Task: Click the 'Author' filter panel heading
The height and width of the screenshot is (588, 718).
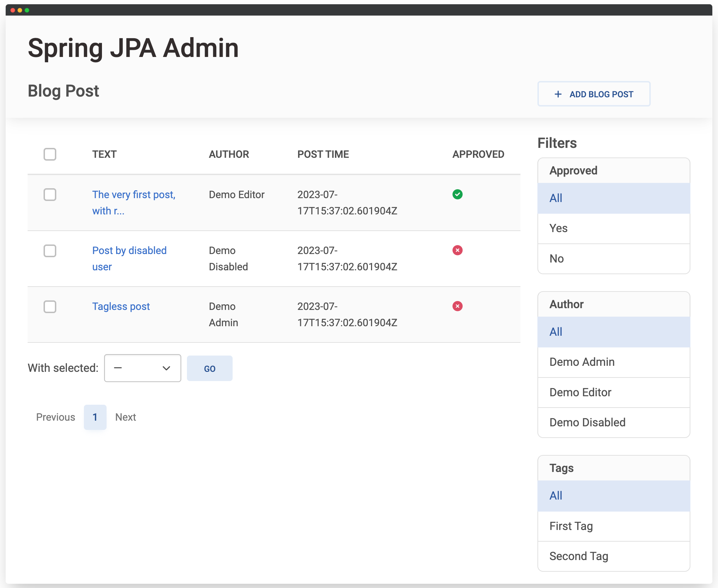Action: (x=566, y=304)
